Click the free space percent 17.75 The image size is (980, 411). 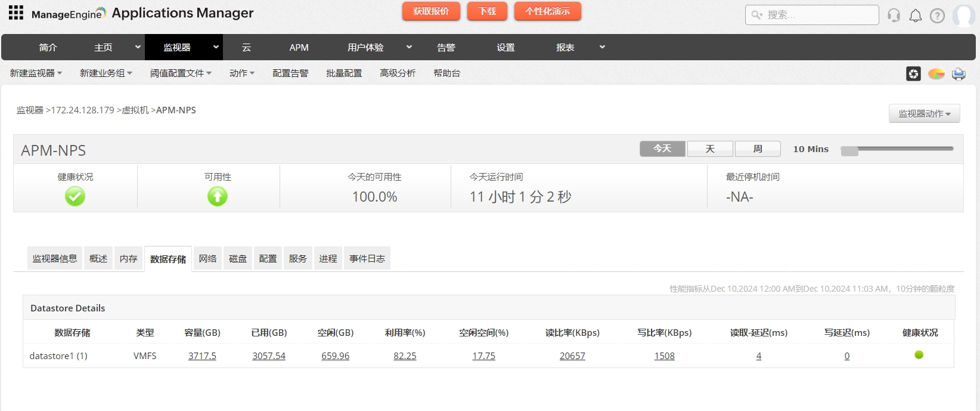click(x=483, y=356)
